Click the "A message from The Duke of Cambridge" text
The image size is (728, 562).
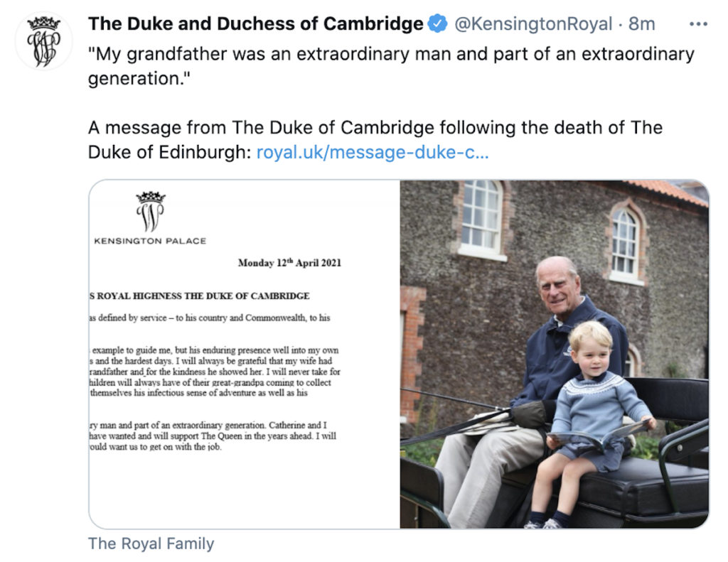click(x=375, y=129)
